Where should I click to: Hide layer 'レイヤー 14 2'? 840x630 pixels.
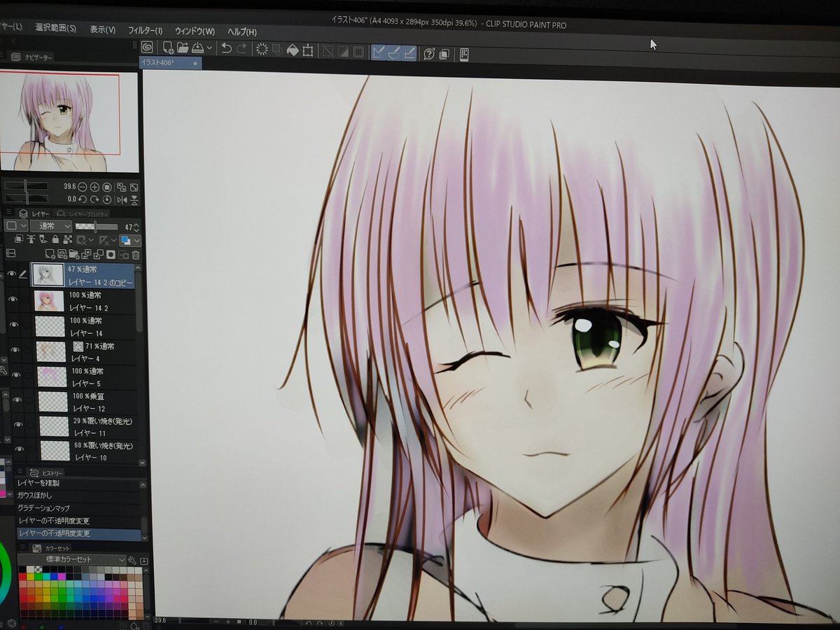click(12, 300)
